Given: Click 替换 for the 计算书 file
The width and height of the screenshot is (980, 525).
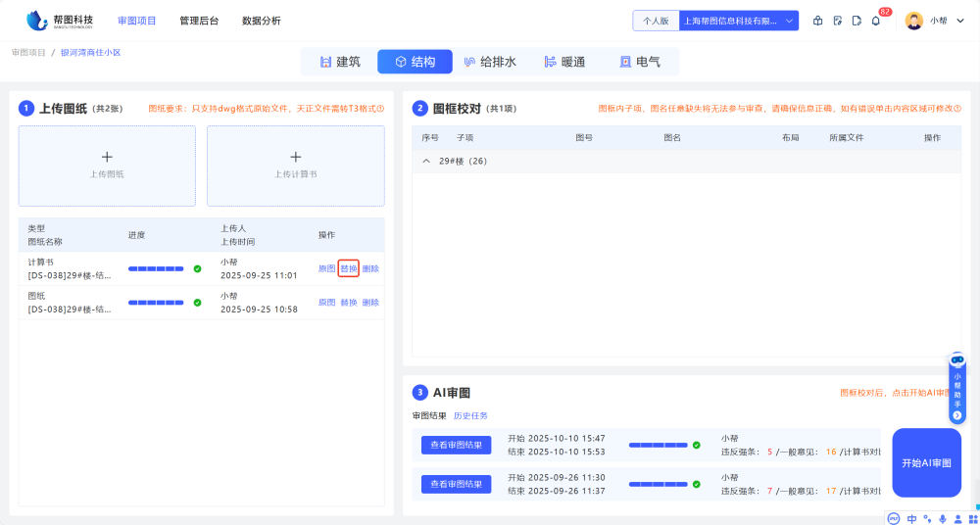Looking at the screenshot, I should [348, 268].
